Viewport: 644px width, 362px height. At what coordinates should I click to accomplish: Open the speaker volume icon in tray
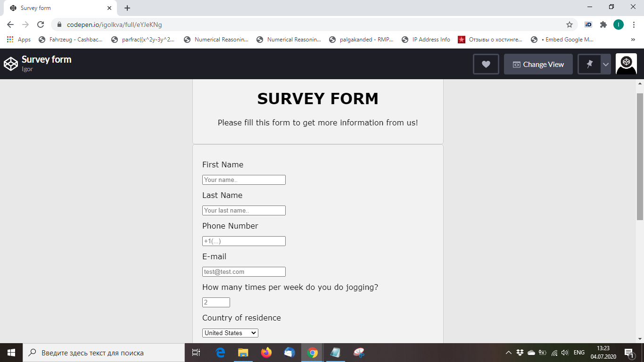564,352
